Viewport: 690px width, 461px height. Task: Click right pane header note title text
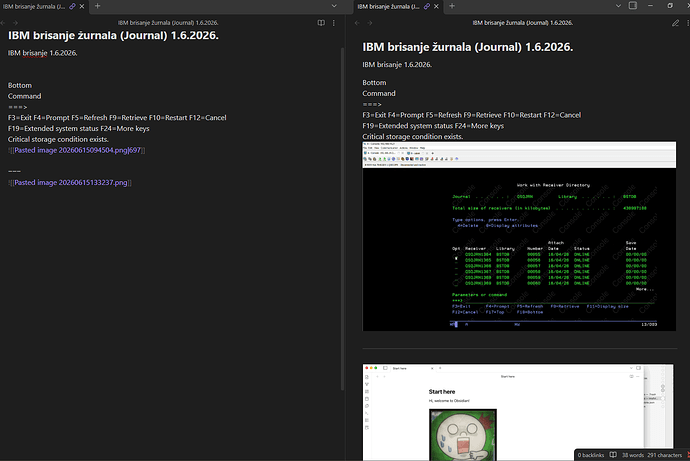[x=523, y=23]
